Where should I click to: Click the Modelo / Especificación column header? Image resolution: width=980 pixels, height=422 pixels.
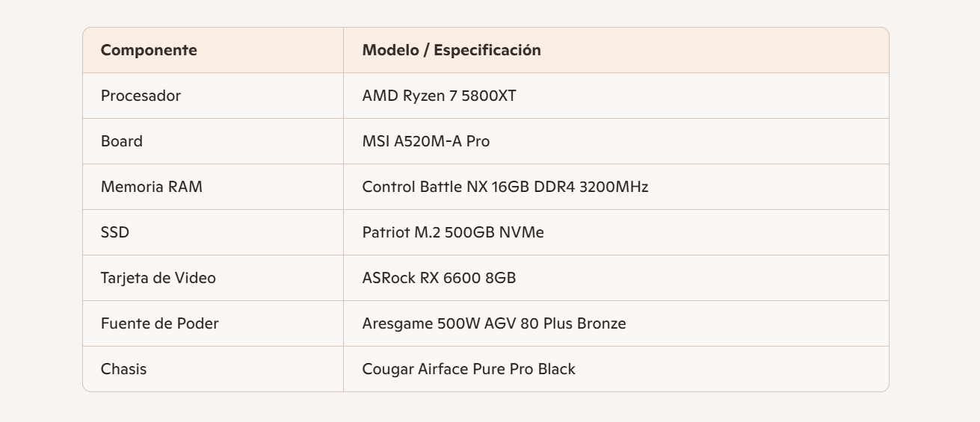click(452, 51)
